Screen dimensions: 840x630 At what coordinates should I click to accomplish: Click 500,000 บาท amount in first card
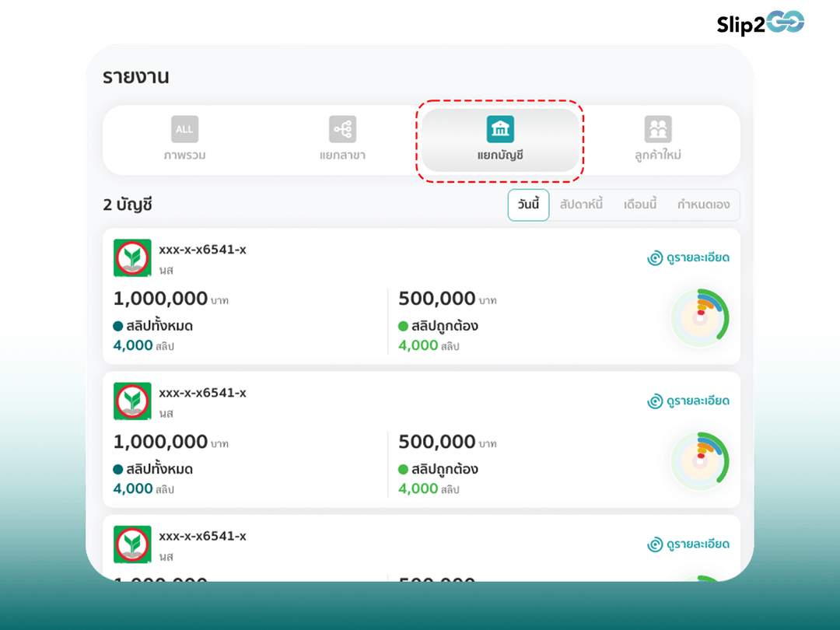click(x=447, y=299)
